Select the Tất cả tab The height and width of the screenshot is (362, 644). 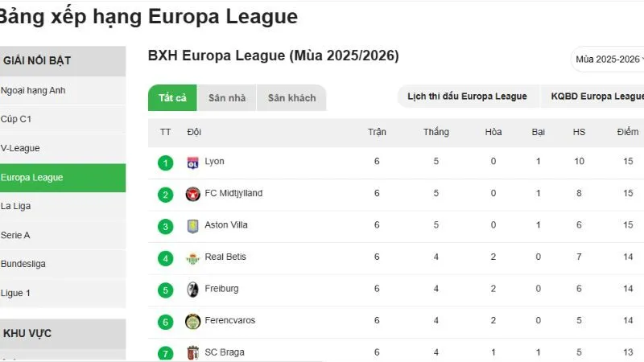click(x=172, y=98)
